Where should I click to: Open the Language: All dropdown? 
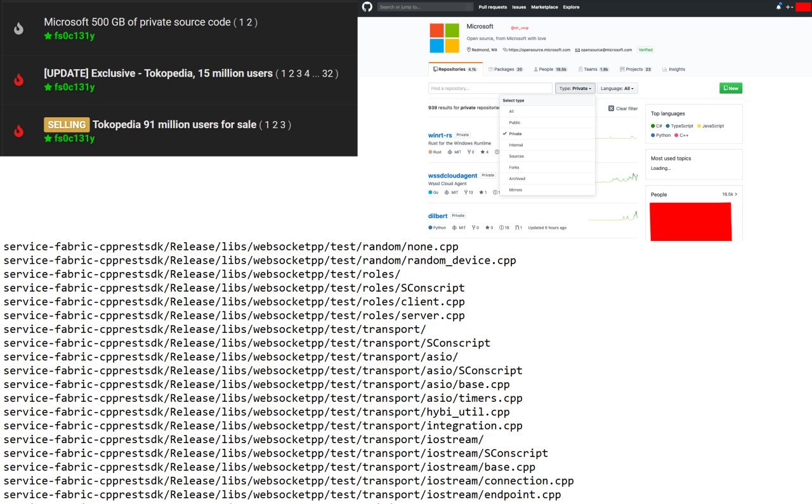tap(618, 89)
